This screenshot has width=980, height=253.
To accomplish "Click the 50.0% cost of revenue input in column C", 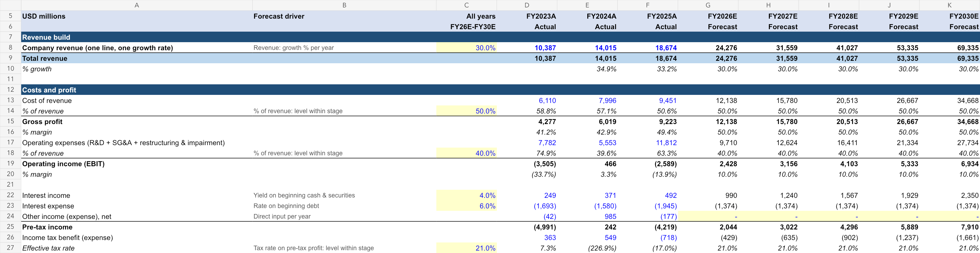I will pyautogui.click(x=466, y=111).
